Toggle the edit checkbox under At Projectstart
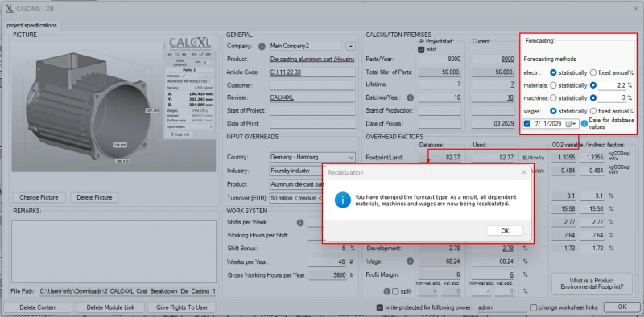This screenshot has width=644, height=317. click(421, 50)
